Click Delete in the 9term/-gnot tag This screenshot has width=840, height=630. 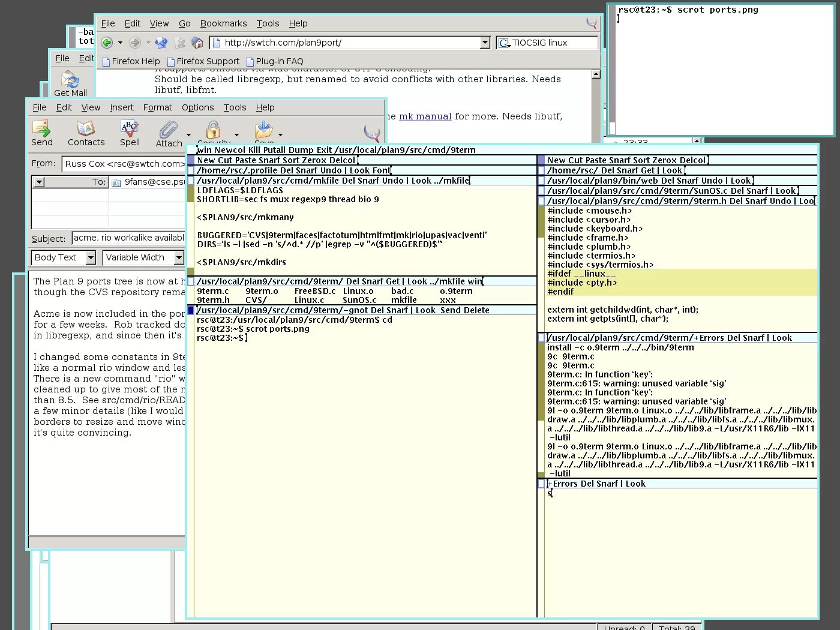click(477, 310)
